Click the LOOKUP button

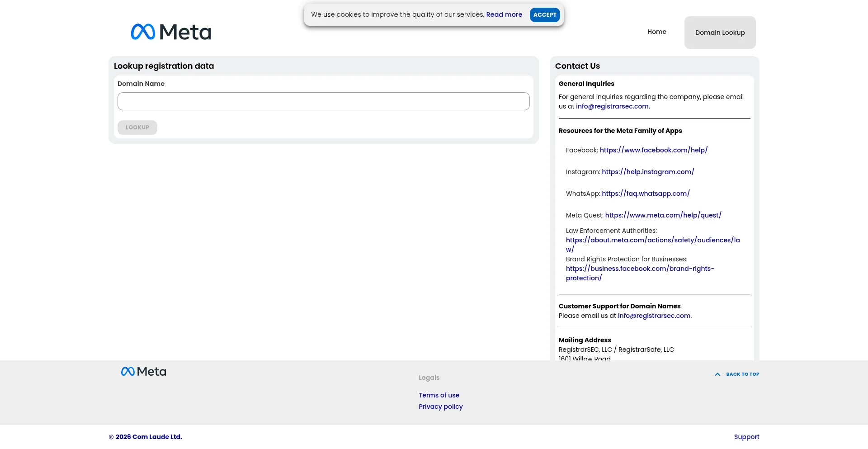pos(137,128)
